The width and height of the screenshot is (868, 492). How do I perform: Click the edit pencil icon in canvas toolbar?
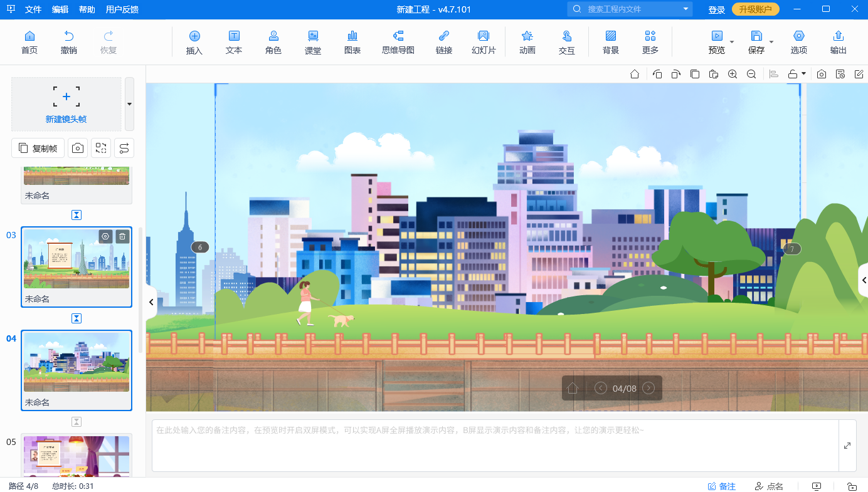[859, 74]
